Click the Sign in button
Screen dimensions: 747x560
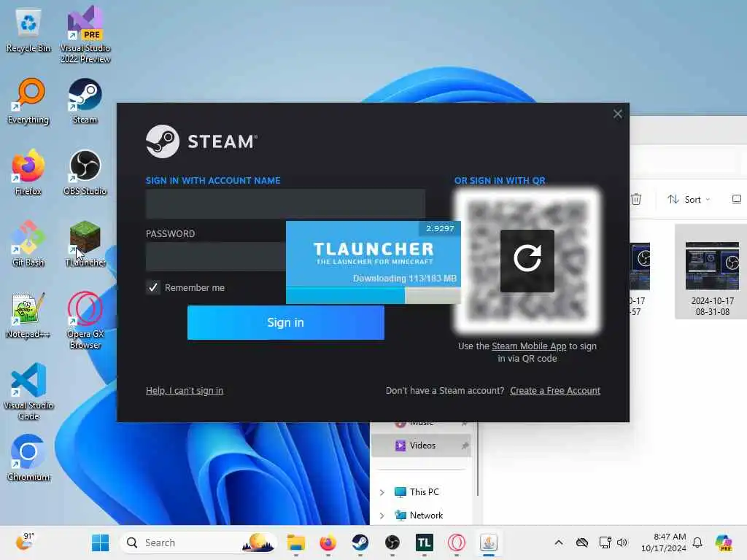[x=285, y=322]
